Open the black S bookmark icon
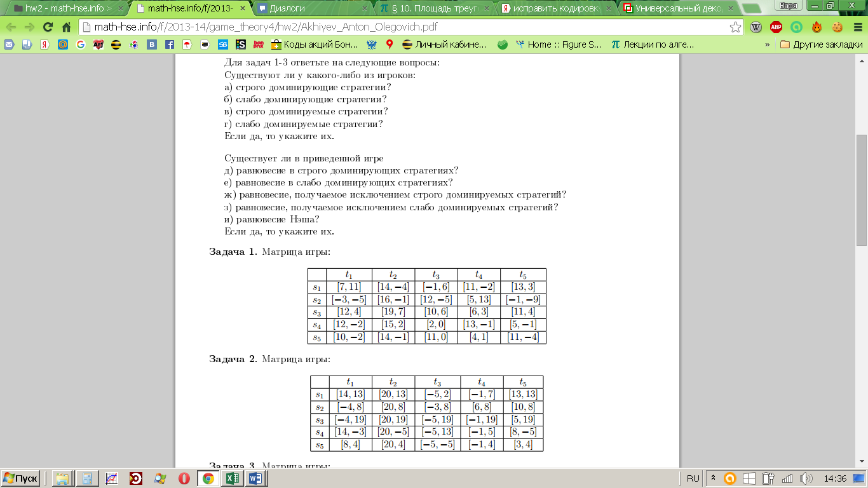868x488 pixels. click(241, 44)
